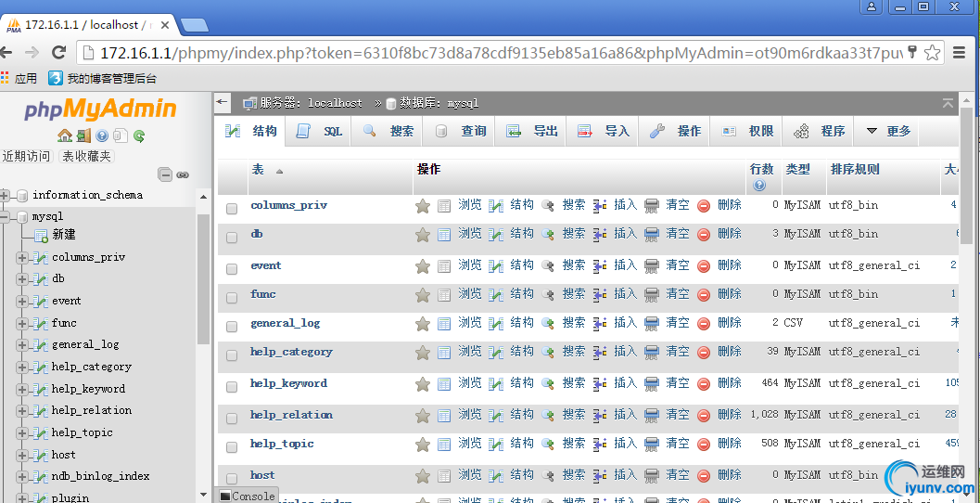This screenshot has width=980, height=503.
Task: Reload the page with browser refresh button
Action: pyautogui.click(x=58, y=53)
